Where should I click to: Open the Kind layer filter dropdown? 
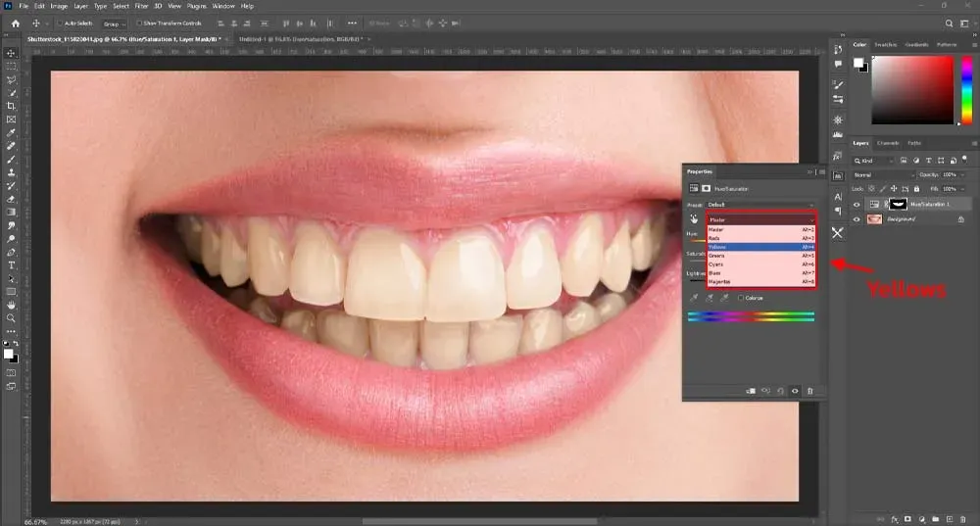click(x=874, y=161)
